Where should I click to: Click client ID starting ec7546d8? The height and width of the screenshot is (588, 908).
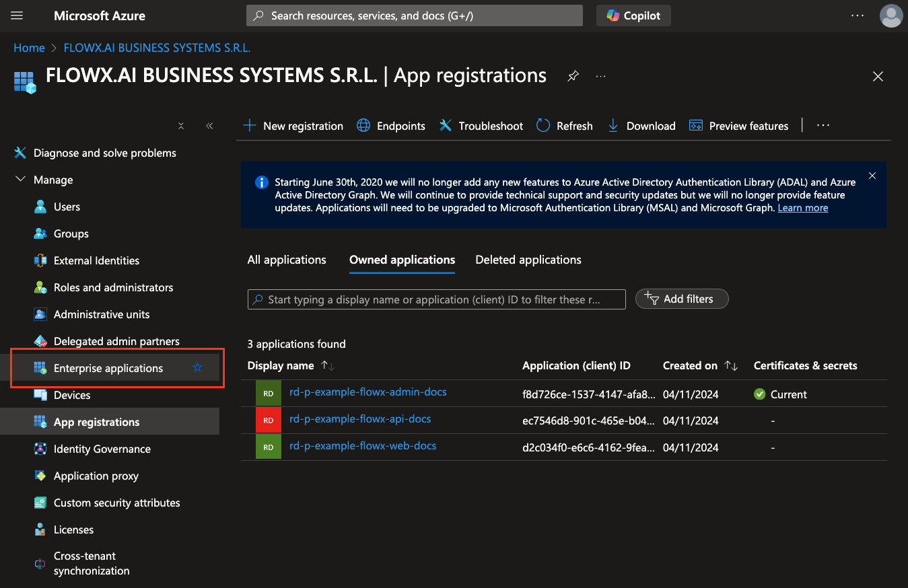(x=588, y=420)
